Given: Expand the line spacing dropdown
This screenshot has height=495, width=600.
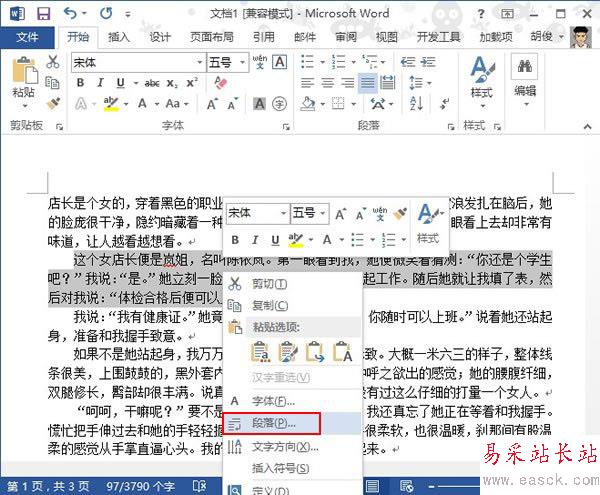Looking at the screenshot, I should point(429,83).
